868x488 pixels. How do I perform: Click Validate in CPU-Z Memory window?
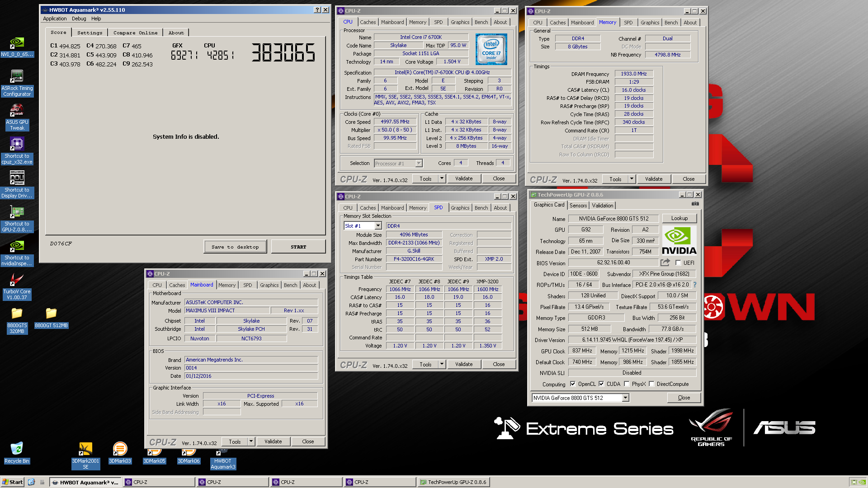(x=654, y=179)
